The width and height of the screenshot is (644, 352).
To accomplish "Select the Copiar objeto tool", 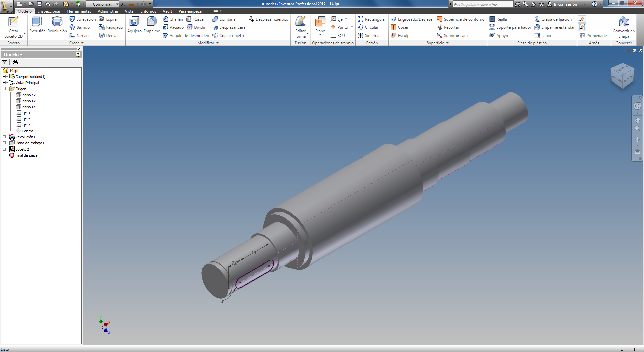I will pyautogui.click(x=228, y=36).
